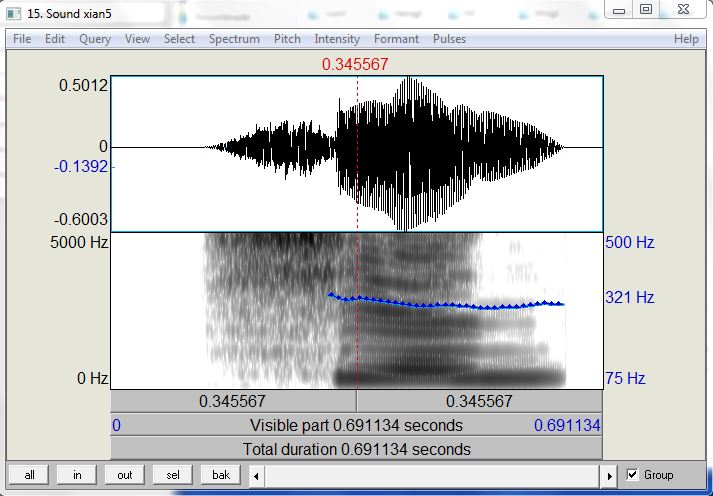713x496 pixels.
Task: Click the 500 Hz pitch ceiling label
Action: coord(630,242)
